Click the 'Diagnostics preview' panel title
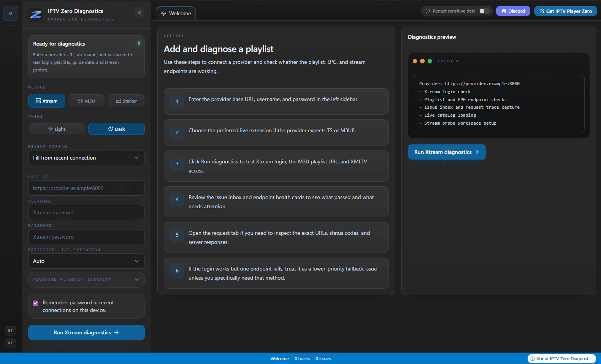Viewport: 601px width, 364px height. pyautogui.click(x=432, y=37)
